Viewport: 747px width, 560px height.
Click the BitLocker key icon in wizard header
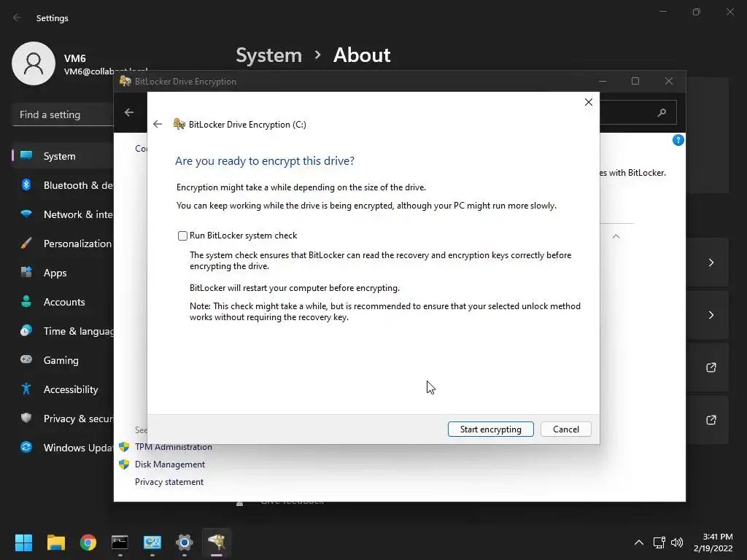179,124
